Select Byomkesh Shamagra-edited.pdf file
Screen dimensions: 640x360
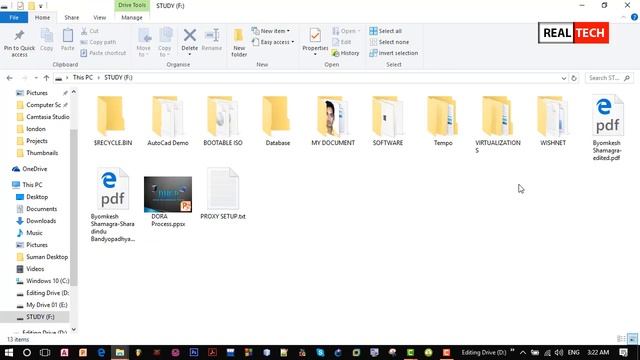[607, 127]
